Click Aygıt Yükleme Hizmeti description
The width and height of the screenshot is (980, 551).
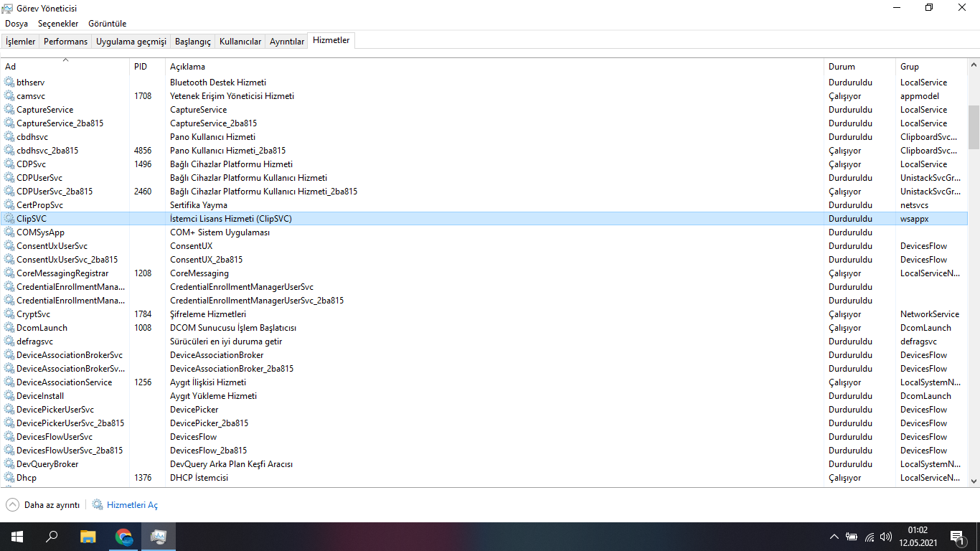tap(213, 396)
